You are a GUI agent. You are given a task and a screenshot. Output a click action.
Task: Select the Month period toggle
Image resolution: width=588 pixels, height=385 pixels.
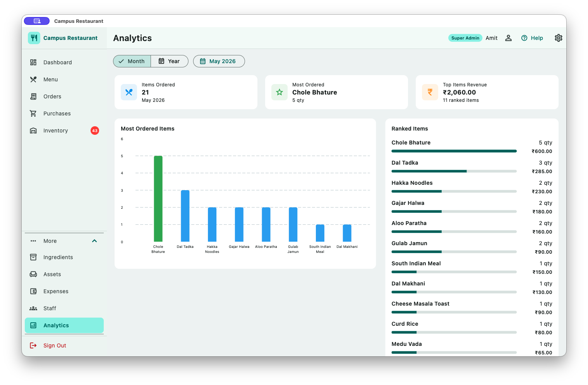pos(132,61)
